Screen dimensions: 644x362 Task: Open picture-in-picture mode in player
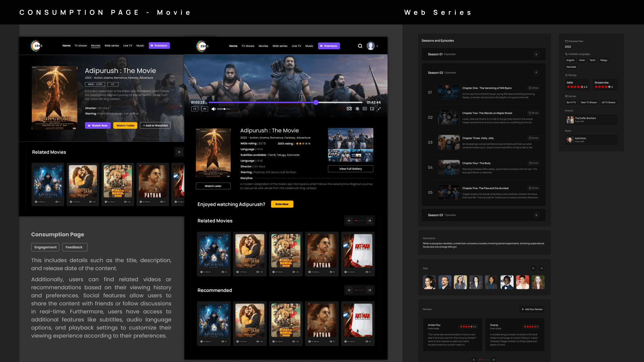pos(372,109)
